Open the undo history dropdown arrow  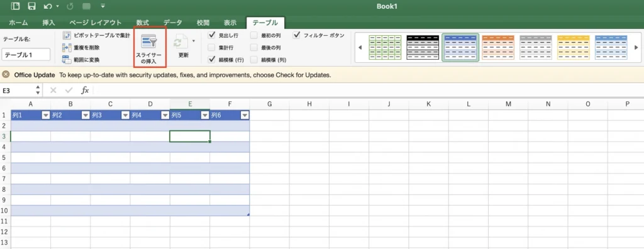(x=57, y=6)
